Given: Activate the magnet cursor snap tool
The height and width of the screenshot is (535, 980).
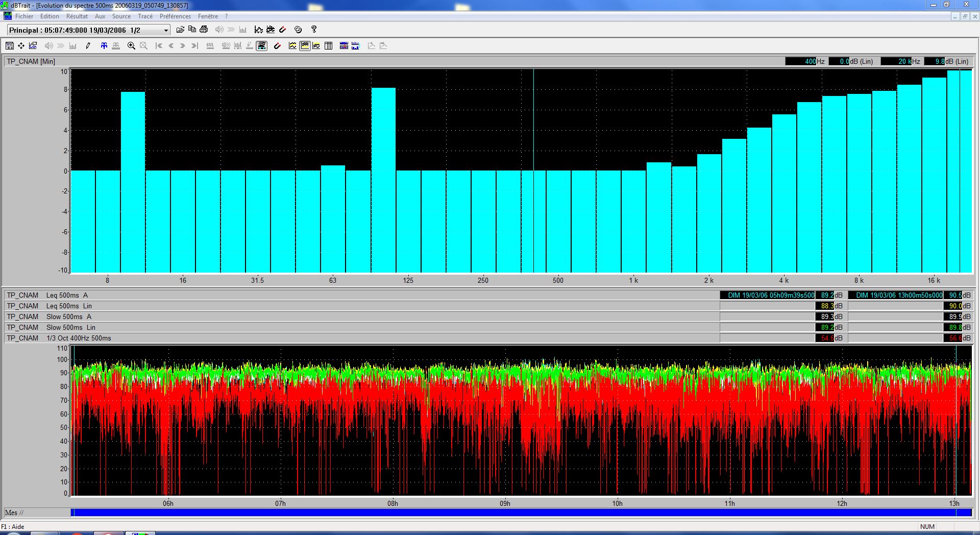Looking at the screenshot, I should pyautogui.click(x=277, y=45).
